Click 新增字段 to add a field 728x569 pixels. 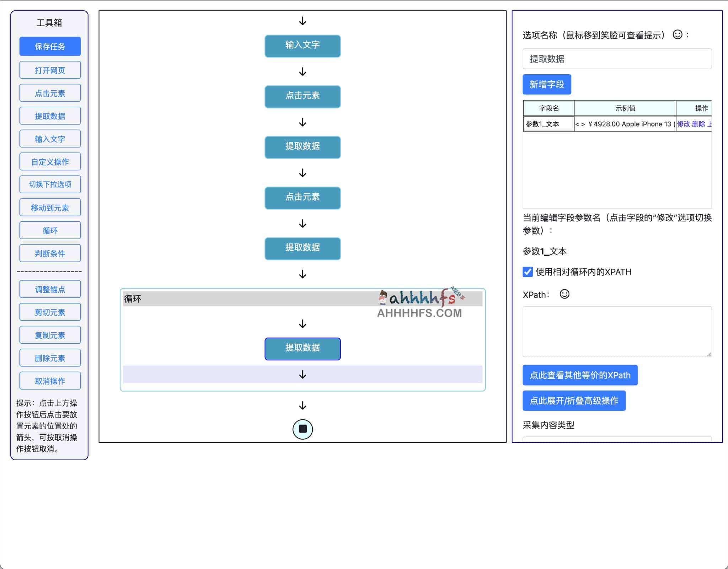546,84
